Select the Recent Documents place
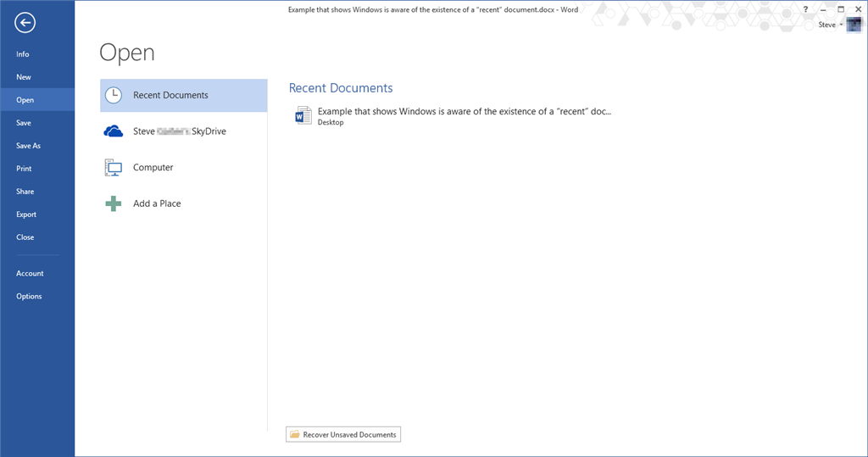This screenshot has width=868, height=457. click(x=184, y=95)
